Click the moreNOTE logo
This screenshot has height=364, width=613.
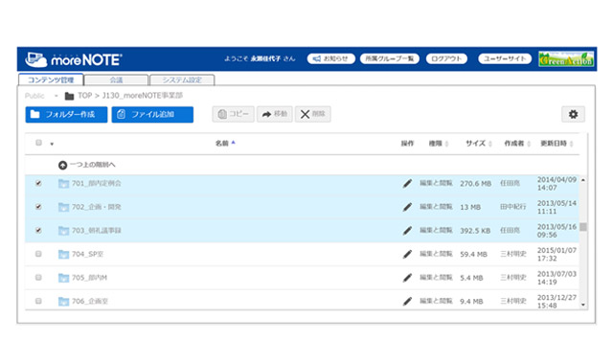74,59
